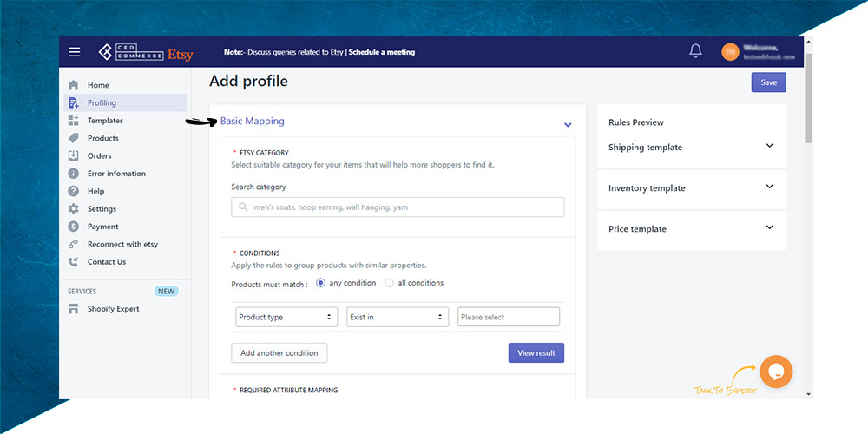Click the NEW badge beside Services
The height and width of the screenshot is (434, 868).
click(166, 291)
